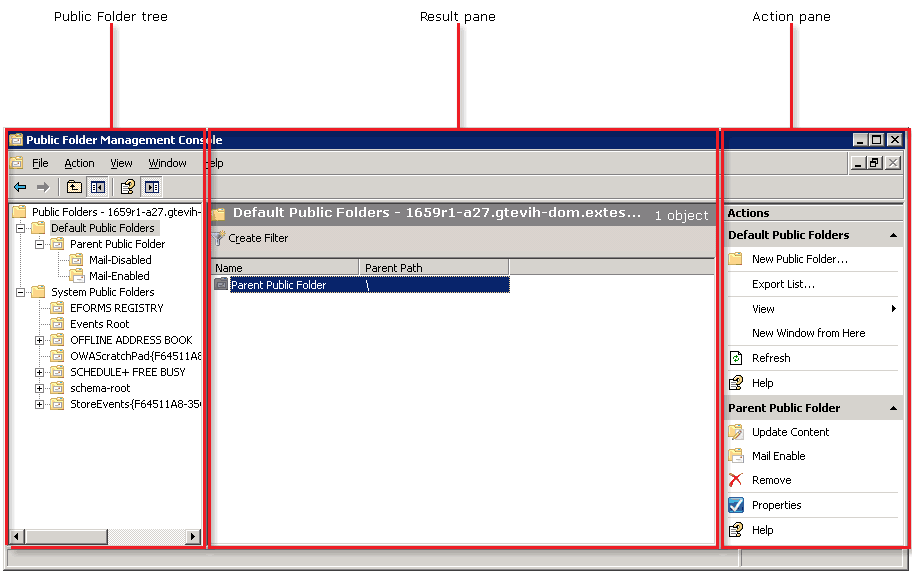
Task: Click the Properties action text
Action: point(776,505)
